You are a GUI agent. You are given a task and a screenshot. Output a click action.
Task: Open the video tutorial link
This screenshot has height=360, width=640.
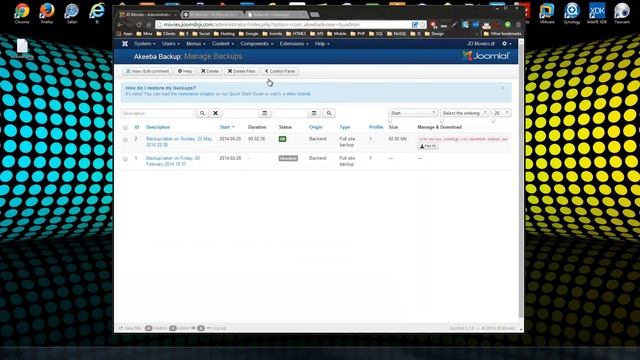click(298, 94)
